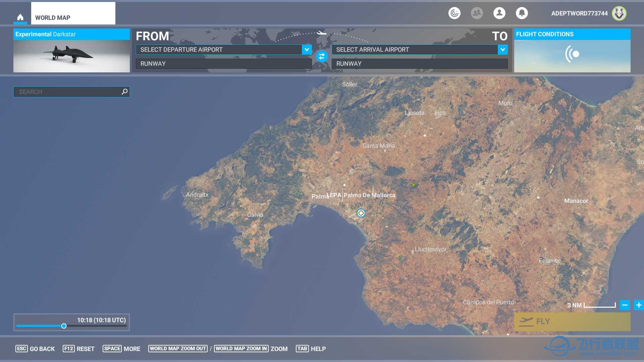
Task: Click the multiplayer/friends group icon
Action: [x=477, y=13]
